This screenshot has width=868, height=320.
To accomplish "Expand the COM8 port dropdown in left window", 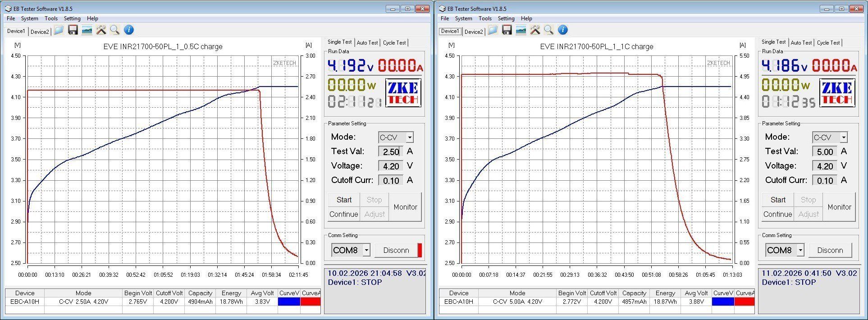I will [366, 250].
